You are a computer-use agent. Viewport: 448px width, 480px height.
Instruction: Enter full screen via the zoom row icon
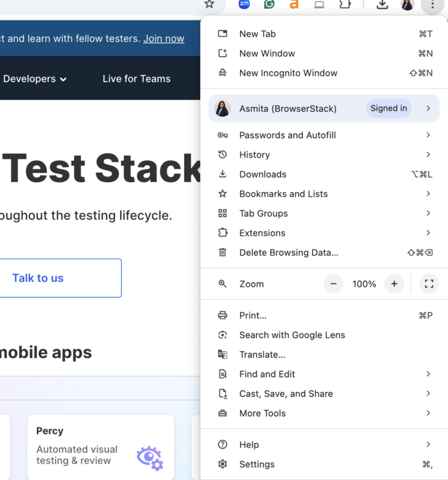[429, 284]
